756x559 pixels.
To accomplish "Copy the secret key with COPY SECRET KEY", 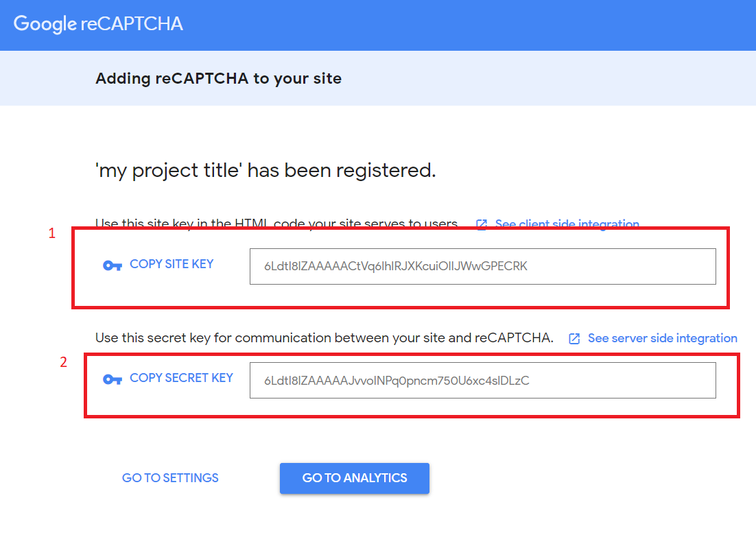I will [x=181, y=378].
